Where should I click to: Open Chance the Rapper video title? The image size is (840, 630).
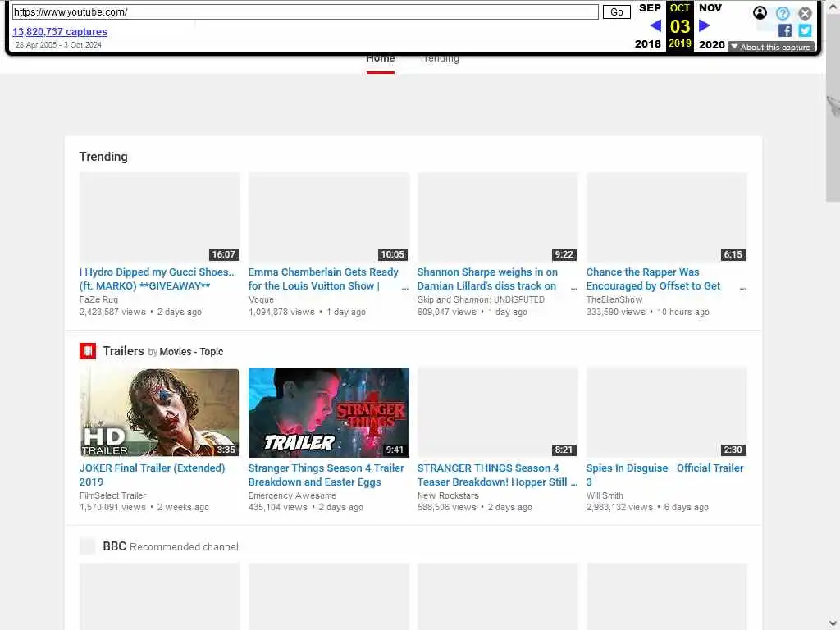click(x=653, y=279)
